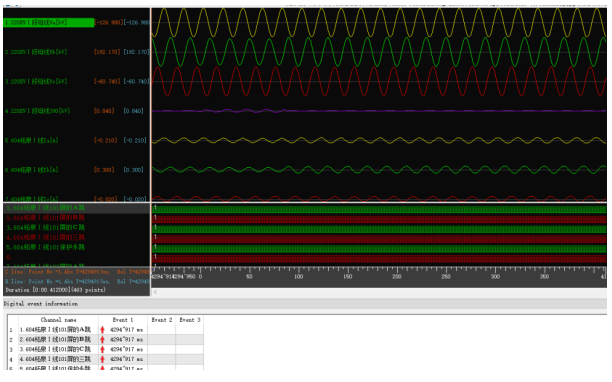Click the Duration [0:00.412000] status text
Screen dimensions: 612x382
(55, 290)
